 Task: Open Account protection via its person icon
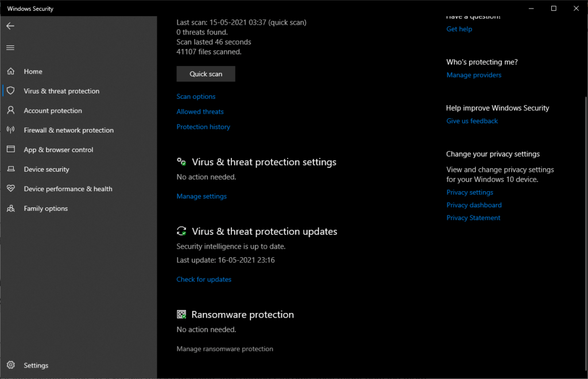(x=10, y=110)
